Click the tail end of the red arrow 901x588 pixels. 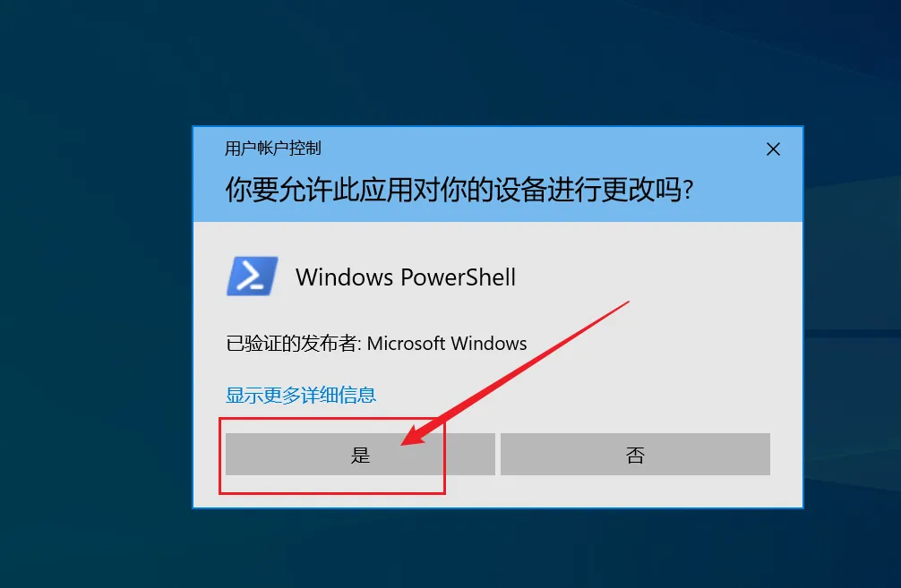coord(626,303)
